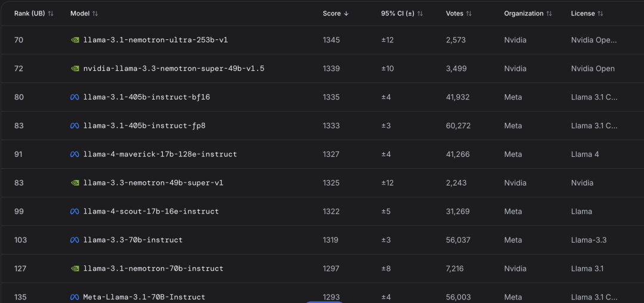Click Nvidia icon beside llama-3.3-nemotron-49b-super-v1
644x303 pixels.
[75, 183]
